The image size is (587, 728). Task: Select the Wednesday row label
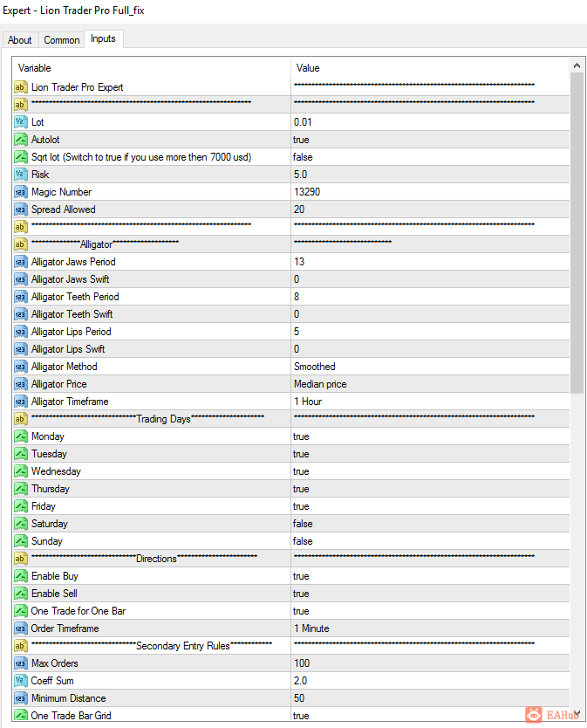56,471
